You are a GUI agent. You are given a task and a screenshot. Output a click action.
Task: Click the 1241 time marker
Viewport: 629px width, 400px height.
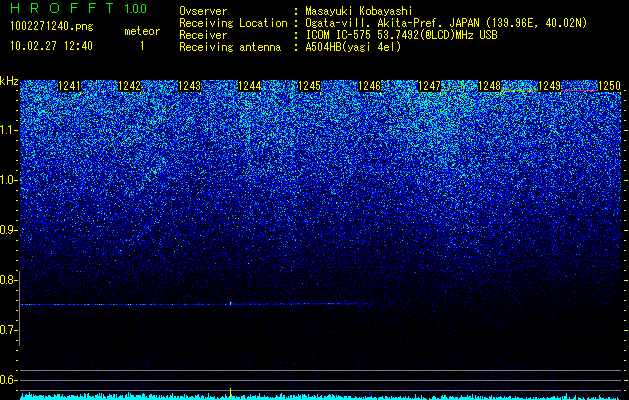tap(69, 86)
